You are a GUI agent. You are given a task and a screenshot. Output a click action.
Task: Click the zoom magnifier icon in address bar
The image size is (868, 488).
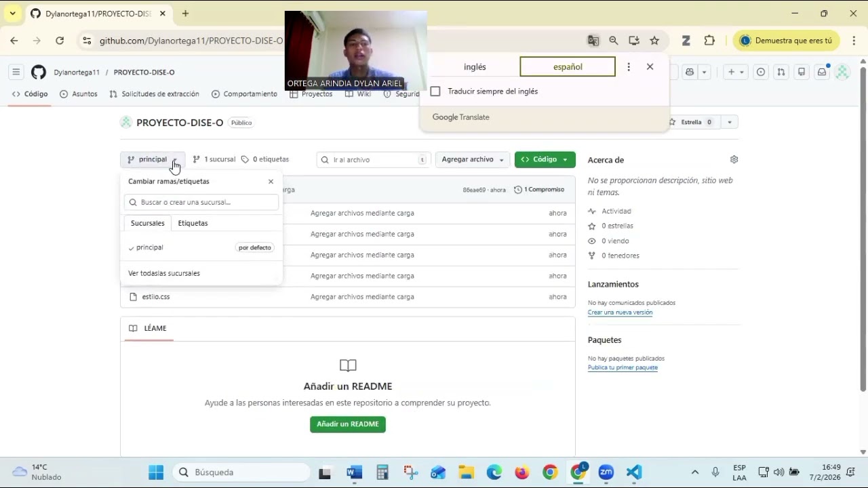point(614,41)
